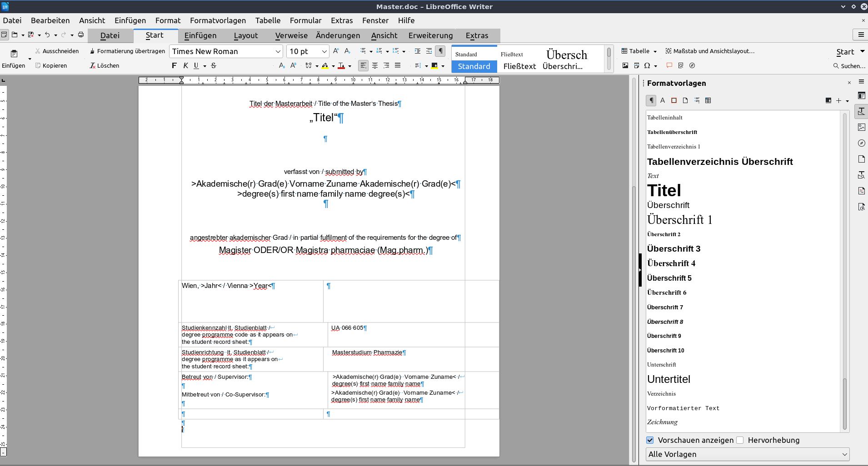Open the Start tab quick menu dropdown
This screenshot has width=868, height=466.
coord(862,52)
